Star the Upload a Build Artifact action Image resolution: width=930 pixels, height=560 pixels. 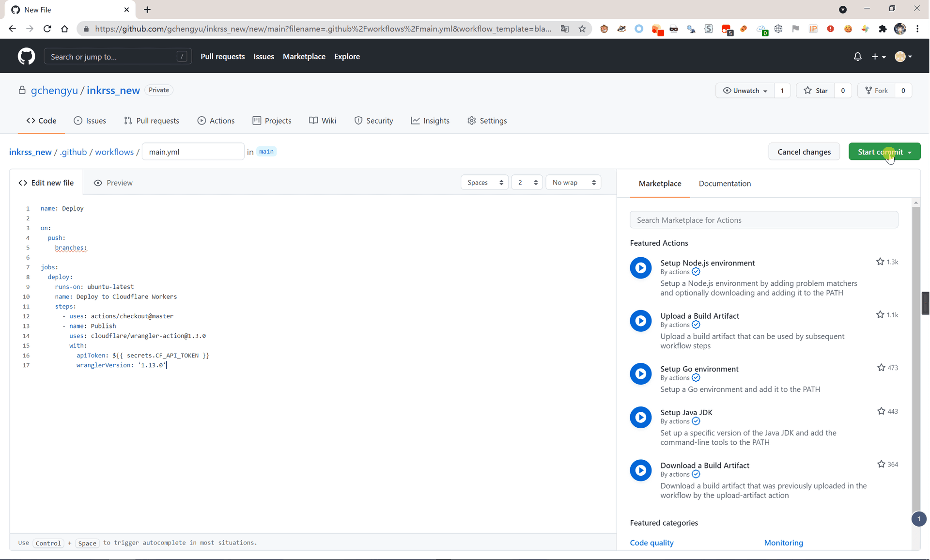(x=880, y=314)
